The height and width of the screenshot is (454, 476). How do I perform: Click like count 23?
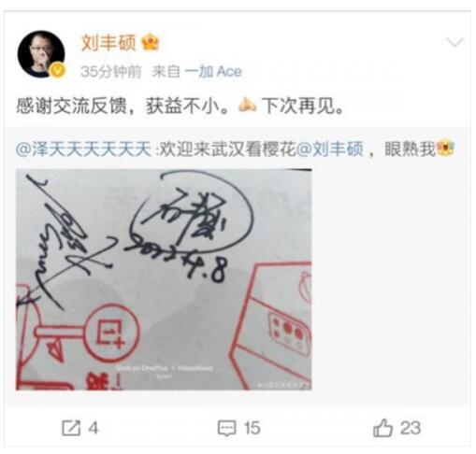point(411,428)
